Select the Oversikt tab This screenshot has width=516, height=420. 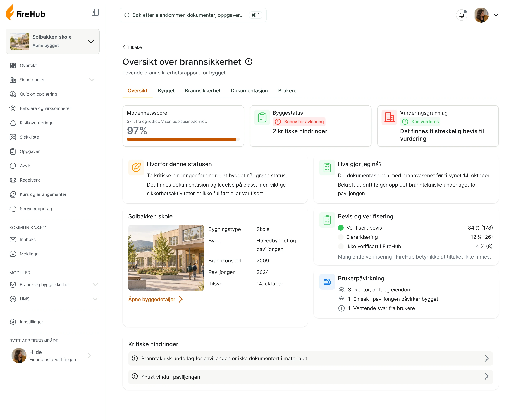coord(137,91)
